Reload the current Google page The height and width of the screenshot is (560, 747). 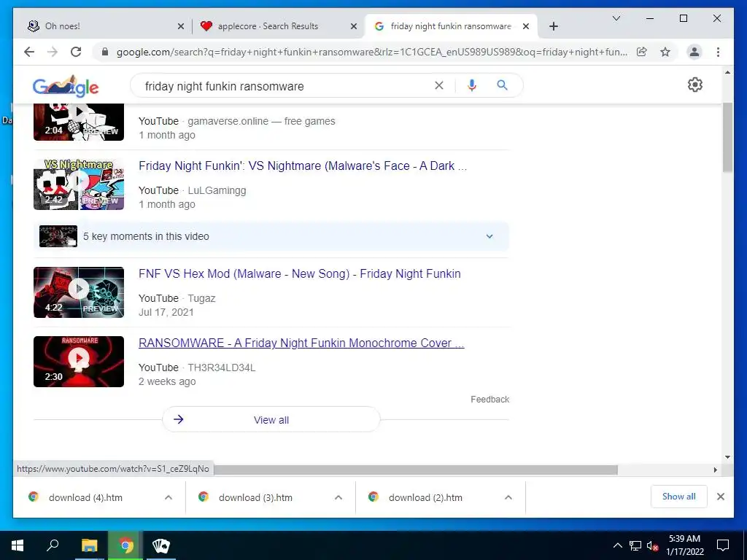click(76, 52)
